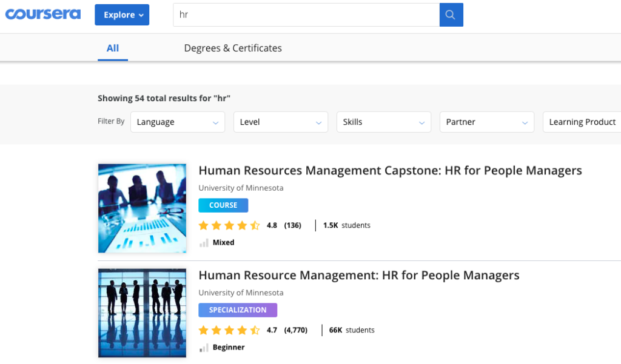Open the Human Resources Management Capstone course link
Image resolution: width=621 pixels, height=364 pixels.
click(x=390, y=170)
